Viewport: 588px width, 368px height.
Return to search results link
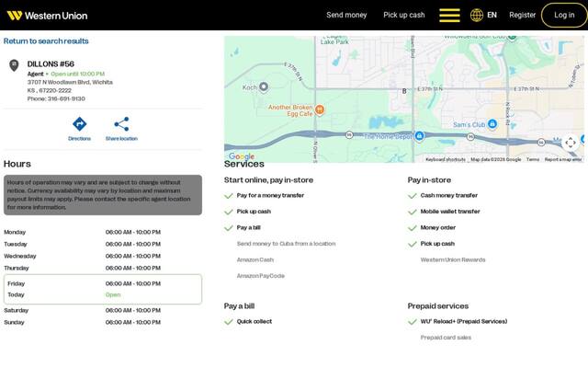click(x=46, y=40)
